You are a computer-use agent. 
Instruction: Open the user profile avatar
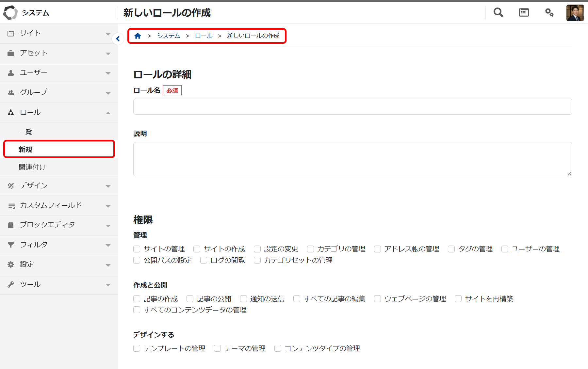coord(575,13)
